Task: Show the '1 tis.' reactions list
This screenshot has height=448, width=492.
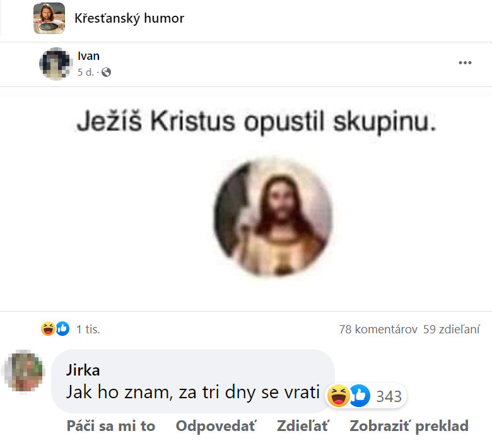Action: pos(88,329)
